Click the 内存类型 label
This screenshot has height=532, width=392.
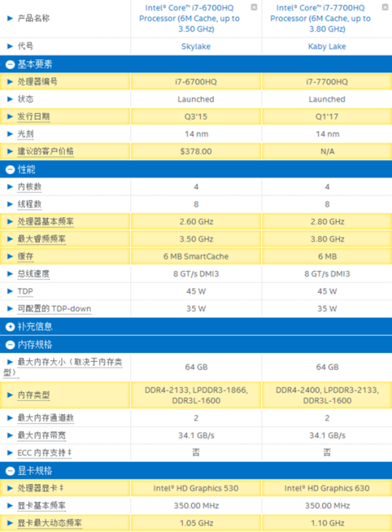(x=34, y=395)
